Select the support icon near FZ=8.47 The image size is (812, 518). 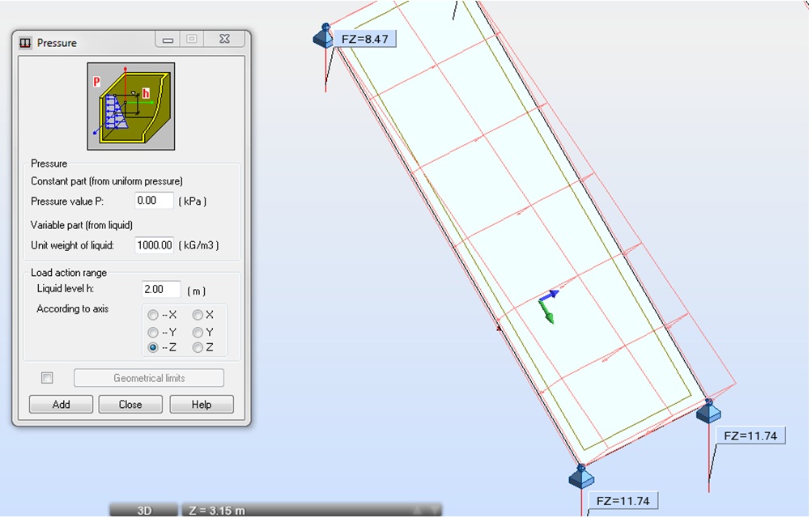pos(324,36)
